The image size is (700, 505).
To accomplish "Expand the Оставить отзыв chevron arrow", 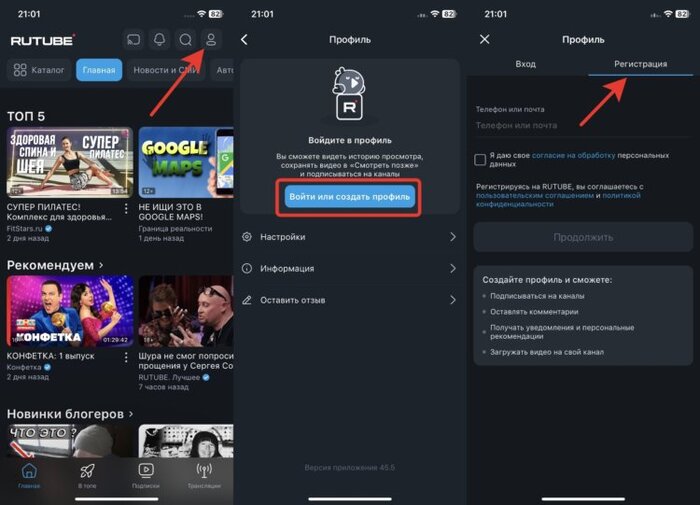I will (x=453, y=300).
